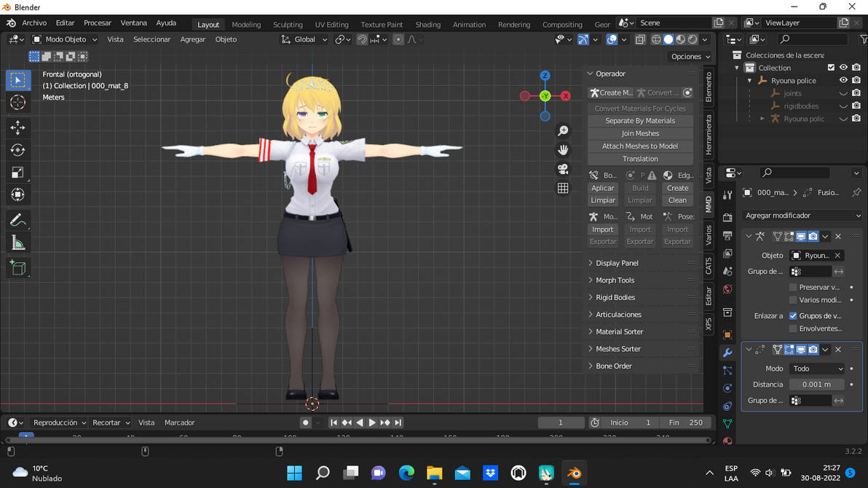This screenshot has height=488, width=868.
Task: Toggle Collection exclude checkbox in outliner
Action: coord(831,68)
